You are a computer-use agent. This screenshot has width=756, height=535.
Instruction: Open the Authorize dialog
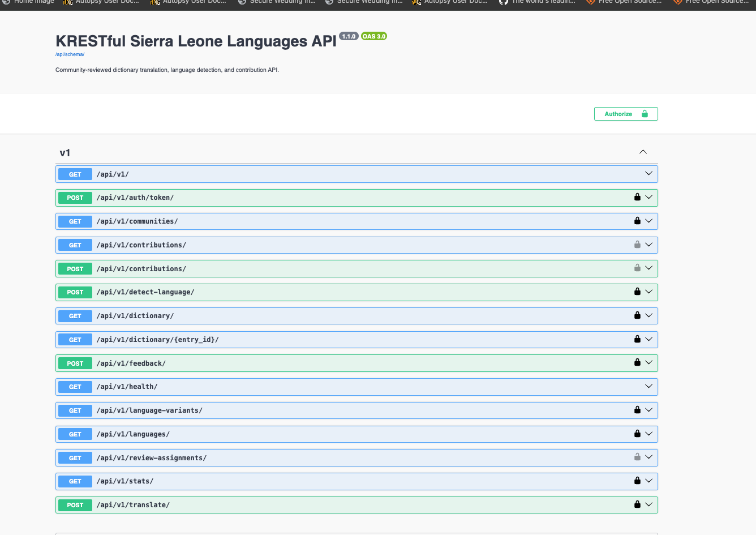click(x=626, y=114)
